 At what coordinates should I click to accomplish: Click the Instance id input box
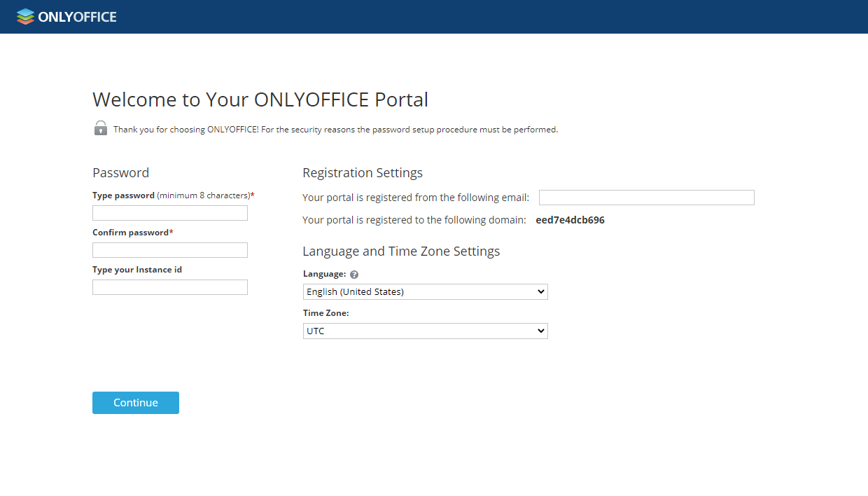click(x=169, y=287)
